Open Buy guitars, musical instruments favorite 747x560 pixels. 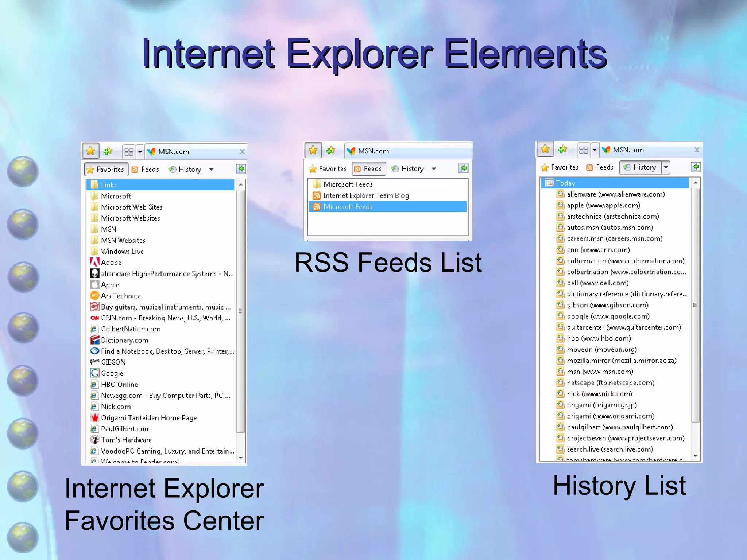pyautogui.click(x=160, y=307)
